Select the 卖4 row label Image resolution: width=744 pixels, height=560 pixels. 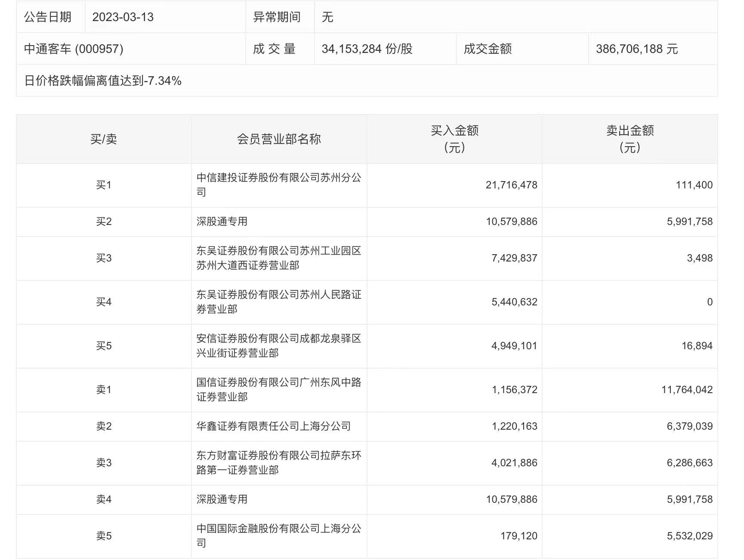(x=104, y=499)
